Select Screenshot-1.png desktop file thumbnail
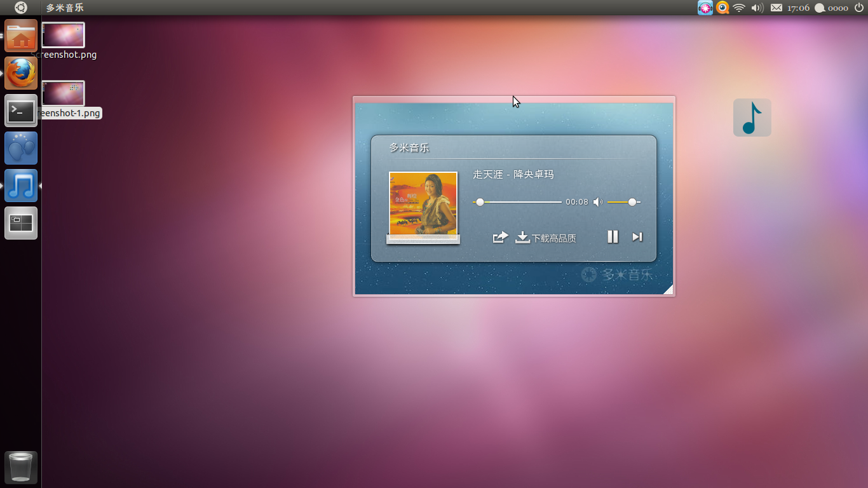The height and width of the screenshot is (488, 868). click(63, 93)
